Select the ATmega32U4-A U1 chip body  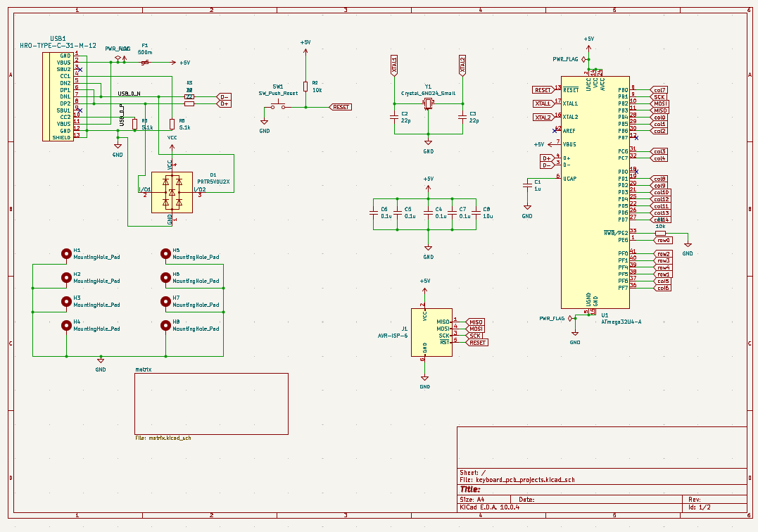pos(595,192)
